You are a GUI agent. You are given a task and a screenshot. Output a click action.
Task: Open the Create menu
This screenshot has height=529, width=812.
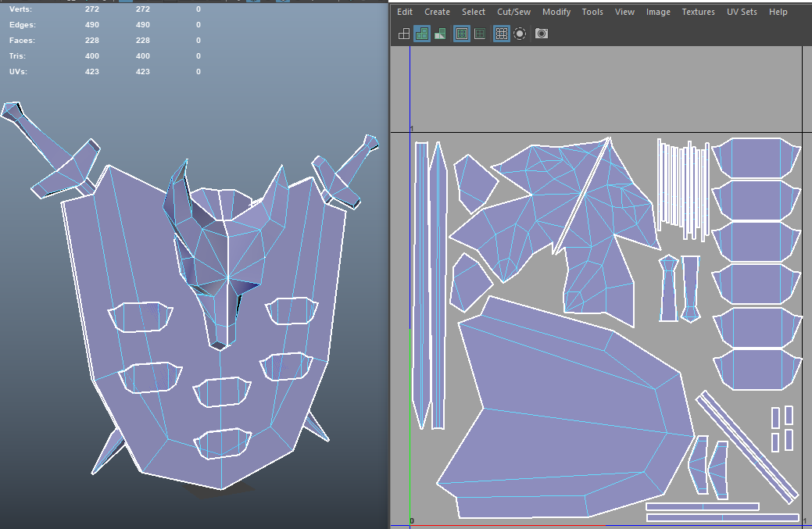pos(437,12)
